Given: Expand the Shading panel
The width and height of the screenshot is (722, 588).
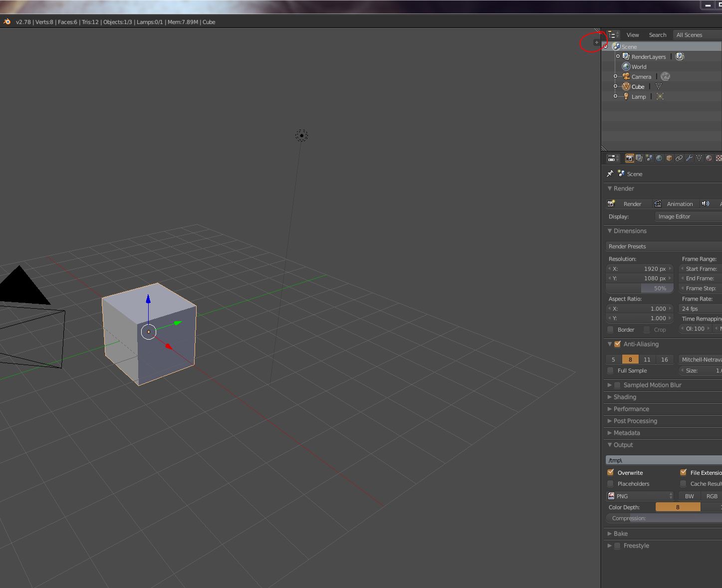Looking at the screenshot, I should 625,397.
